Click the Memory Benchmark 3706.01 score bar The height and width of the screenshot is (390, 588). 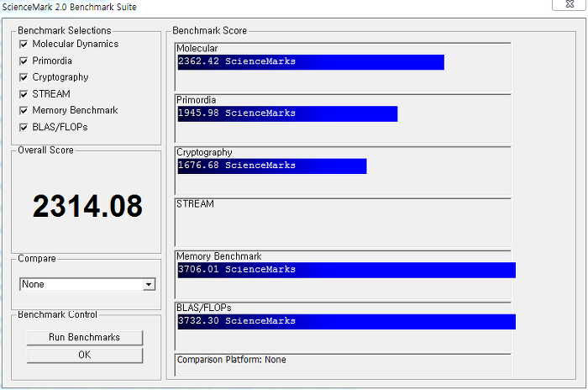[346, 271]
